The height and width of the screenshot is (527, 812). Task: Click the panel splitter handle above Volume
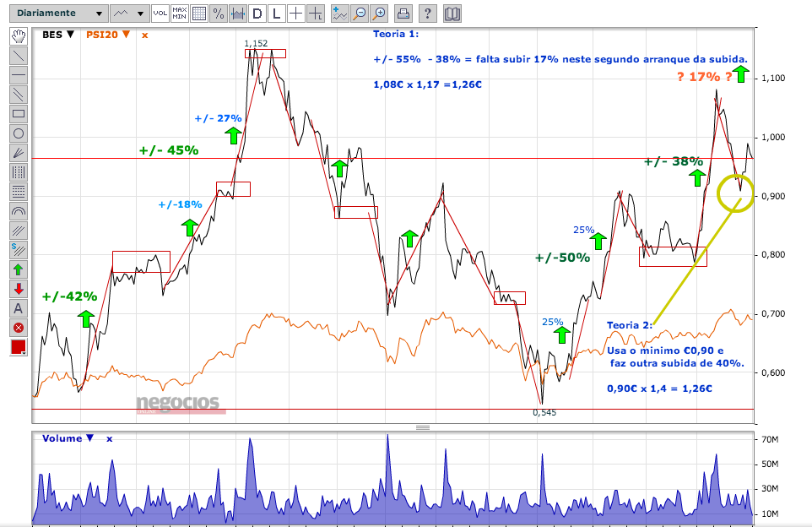(423, 427)
